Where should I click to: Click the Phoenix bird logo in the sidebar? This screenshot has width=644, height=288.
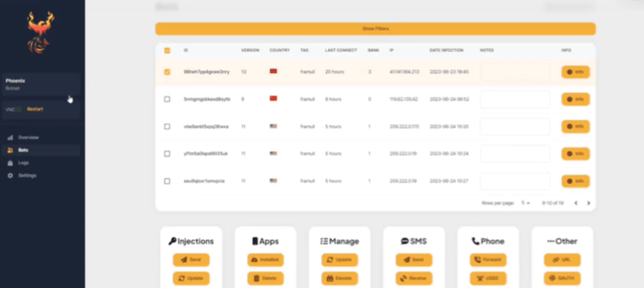pyautogui.click(x=40, y=32)
